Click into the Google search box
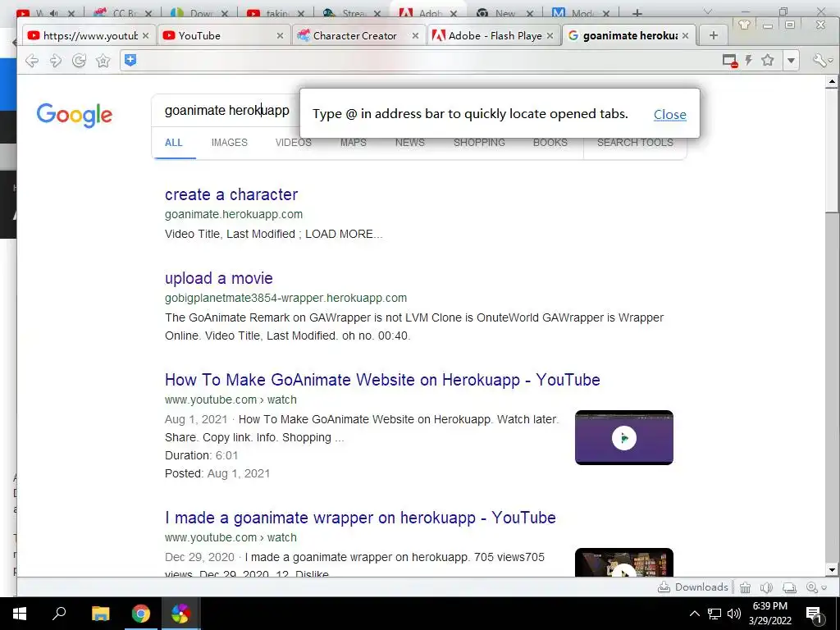 tap(226, 111)
